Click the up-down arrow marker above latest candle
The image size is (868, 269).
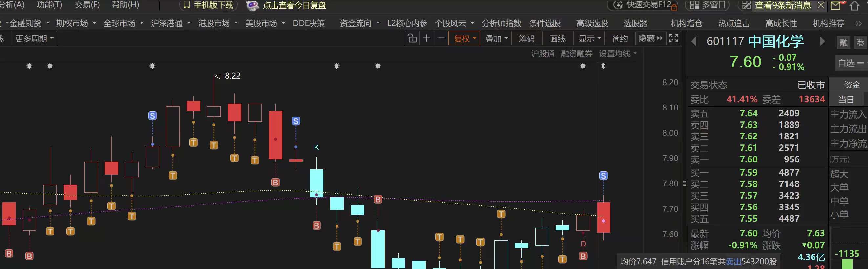(603, 66)
